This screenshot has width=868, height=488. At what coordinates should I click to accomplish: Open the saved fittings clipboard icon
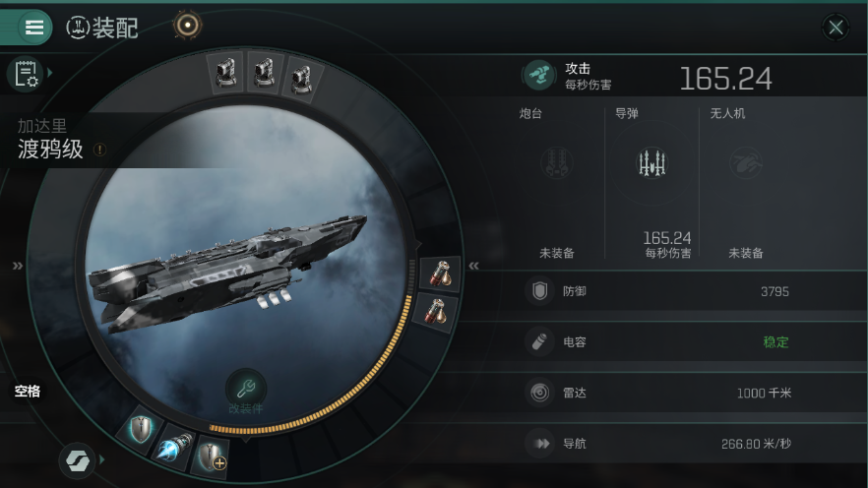pos(25,74)
